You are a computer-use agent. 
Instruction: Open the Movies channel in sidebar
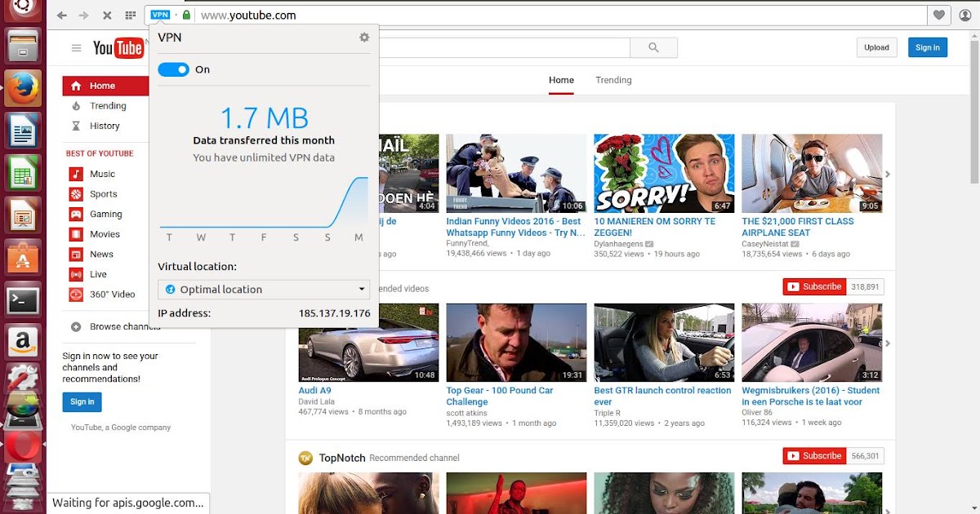coord(105,234)
